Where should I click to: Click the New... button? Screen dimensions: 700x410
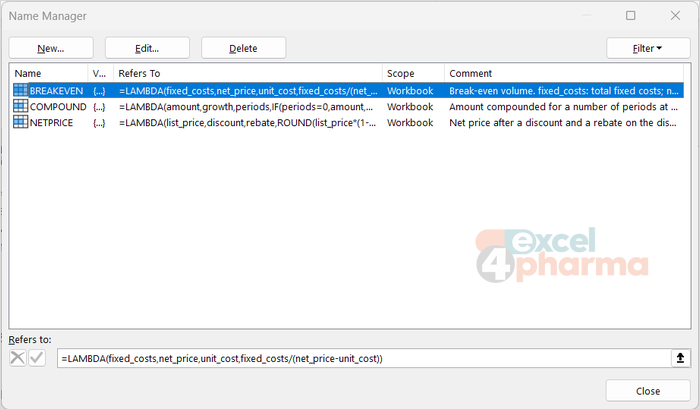coord(51,48)
